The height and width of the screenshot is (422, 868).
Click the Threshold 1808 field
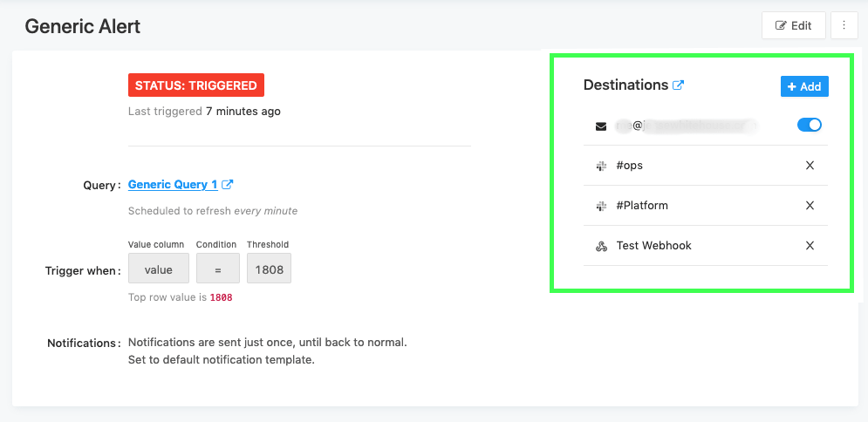269,269
